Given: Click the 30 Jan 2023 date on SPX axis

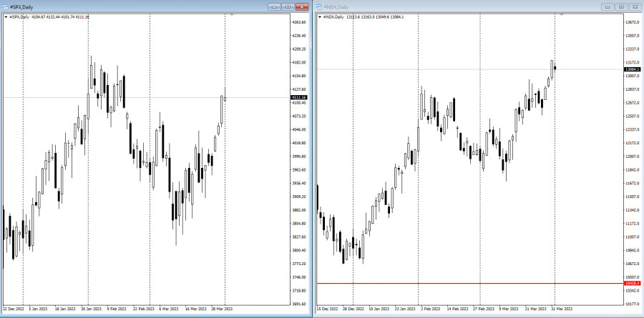Looking at the screenshot, I should (x=91, y=309).
